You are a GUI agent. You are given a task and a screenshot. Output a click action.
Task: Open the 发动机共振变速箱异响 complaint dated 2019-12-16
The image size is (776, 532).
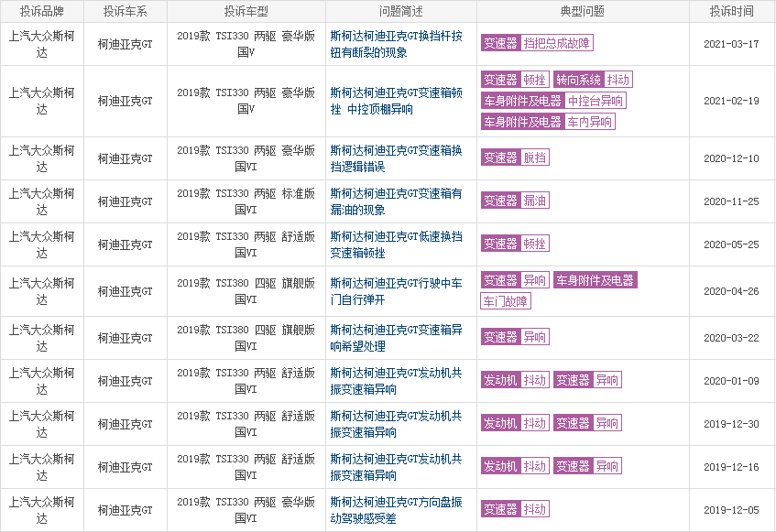(396, 467)
